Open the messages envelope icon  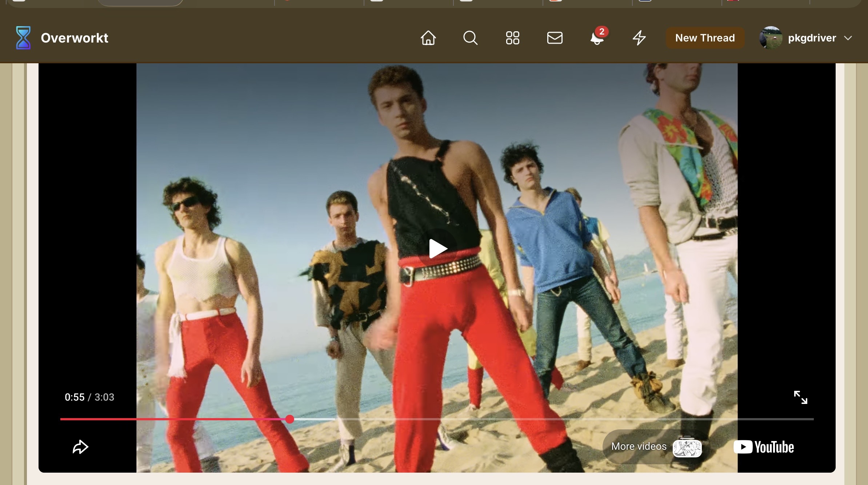pos(555,38)
